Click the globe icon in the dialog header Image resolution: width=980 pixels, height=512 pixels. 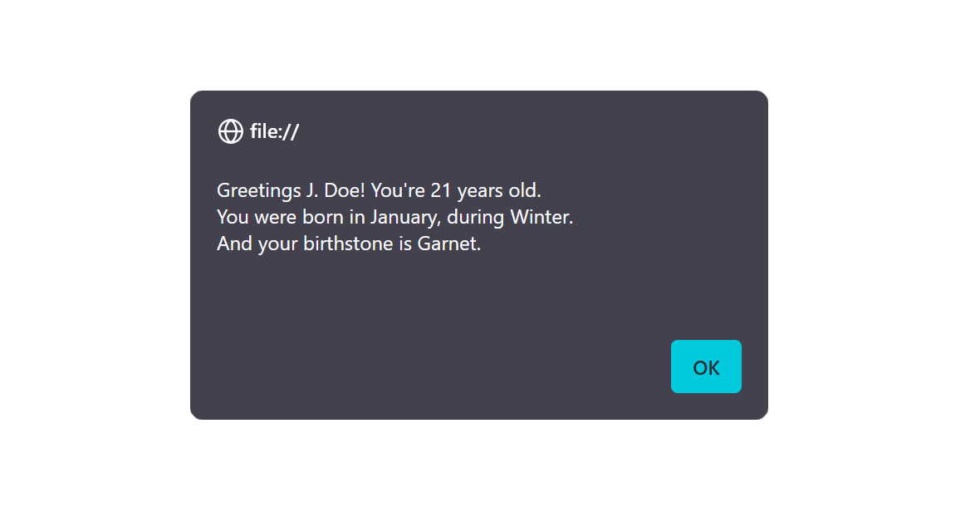tap(230, 131)
